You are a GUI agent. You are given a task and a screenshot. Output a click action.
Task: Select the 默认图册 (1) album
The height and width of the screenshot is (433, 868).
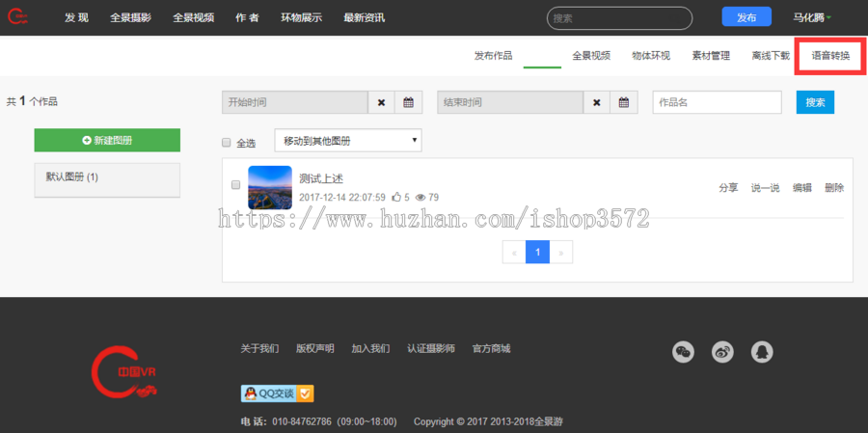pyautogui.click(x=107, y=179)
